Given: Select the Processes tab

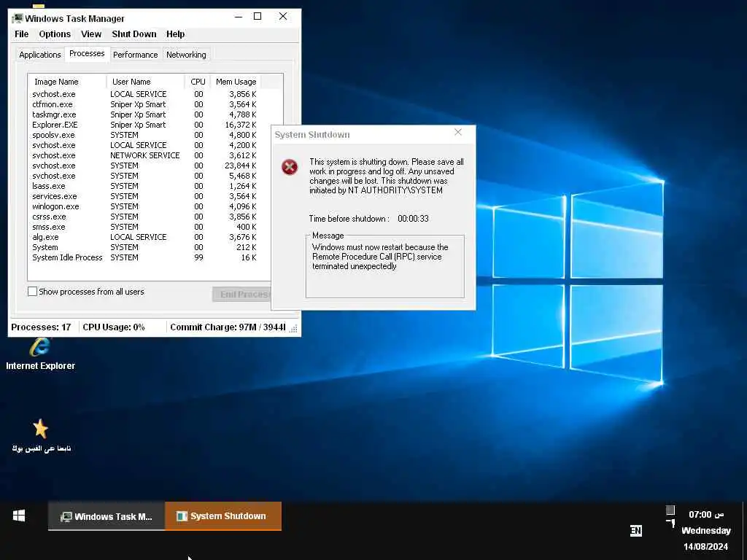Looking at the screenshot, I should pos(87,53).
